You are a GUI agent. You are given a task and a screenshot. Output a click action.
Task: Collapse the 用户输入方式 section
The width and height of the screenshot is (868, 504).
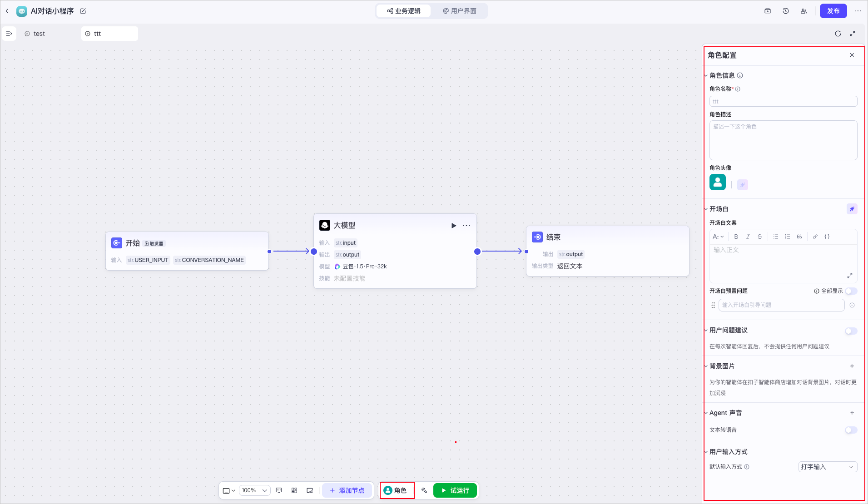[706, 452]
